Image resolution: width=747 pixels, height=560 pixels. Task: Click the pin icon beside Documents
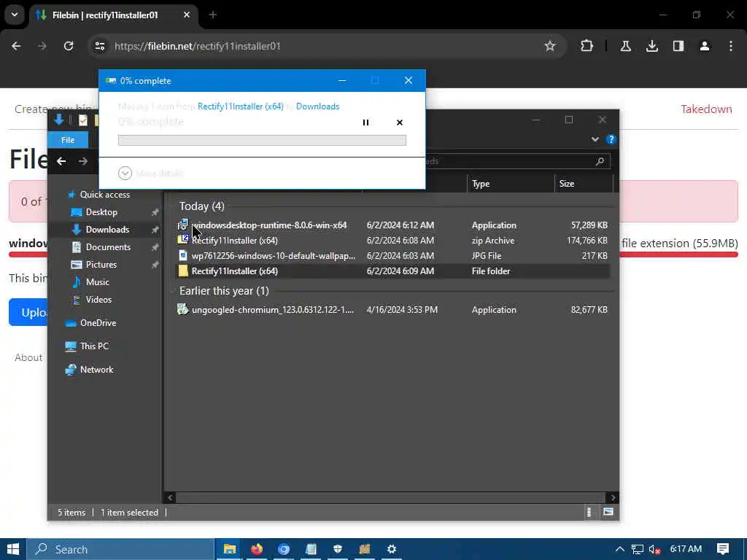pyautogui.click(x=155, y=247)
